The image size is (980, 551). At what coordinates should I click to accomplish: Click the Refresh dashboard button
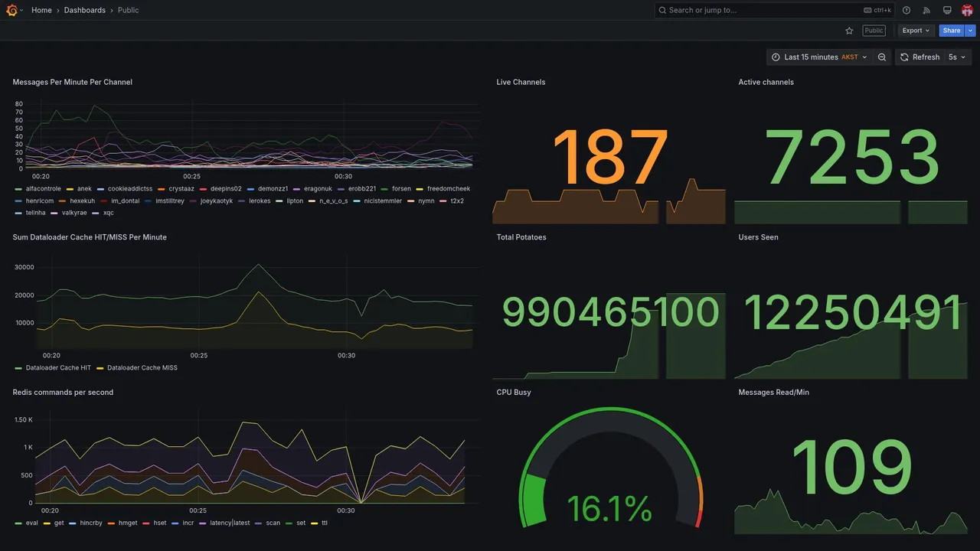(920, 57)
